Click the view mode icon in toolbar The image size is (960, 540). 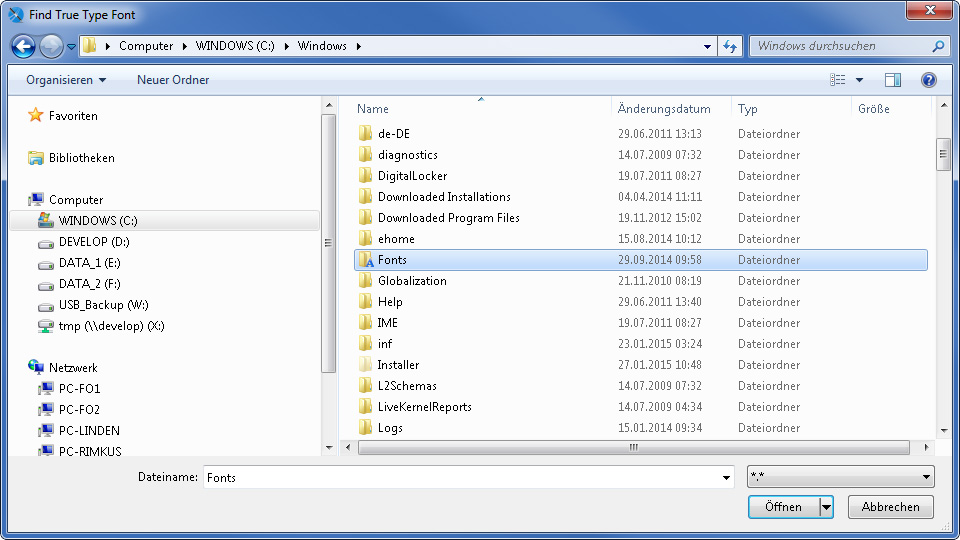click(x=838, y=80)
